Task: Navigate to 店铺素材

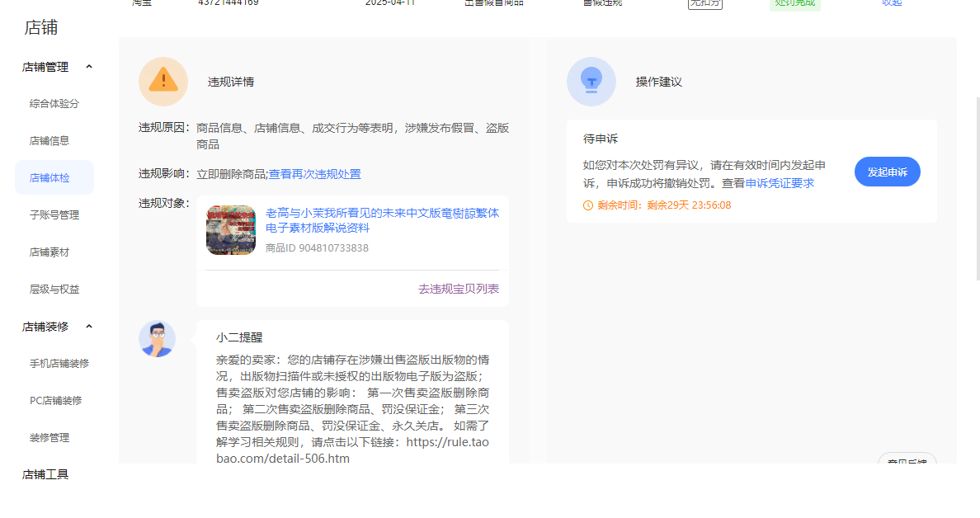Action: (49, 252)
